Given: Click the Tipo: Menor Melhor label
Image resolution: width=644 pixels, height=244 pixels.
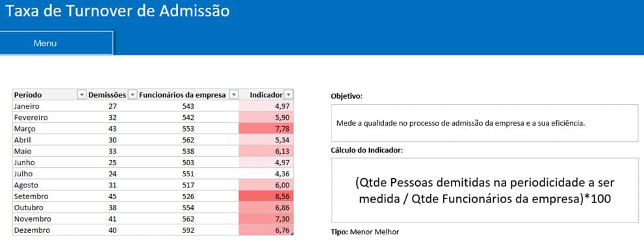Looking at the screenshot, I should (365, 232).
